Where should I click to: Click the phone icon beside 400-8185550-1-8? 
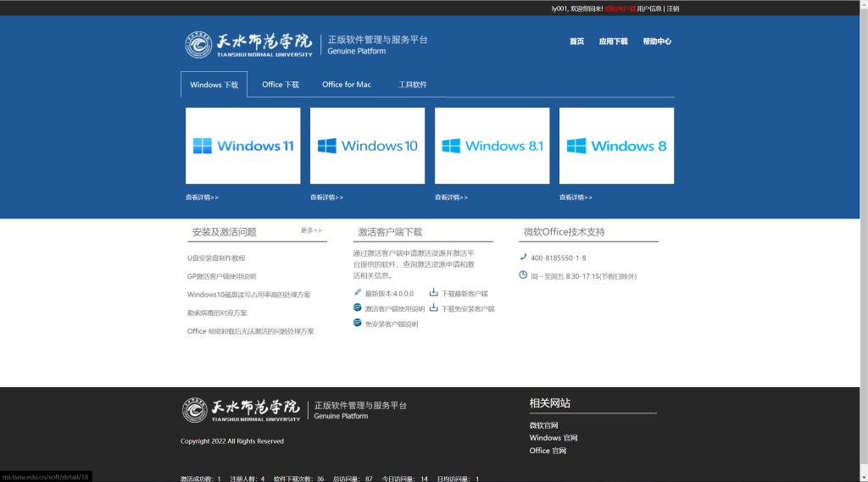pyautogui.click(x=523, y=257)
